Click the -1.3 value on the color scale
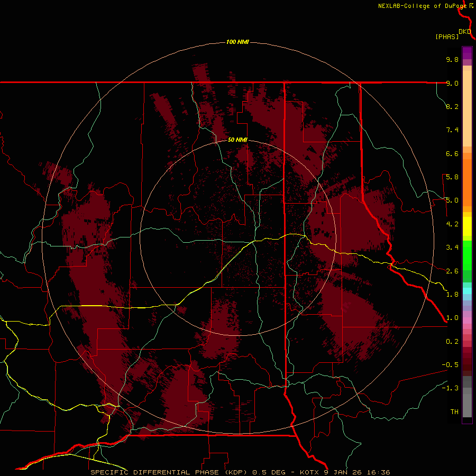Image resolution: width=476 pixels, height=476 pixels. (x=450, y=388)
